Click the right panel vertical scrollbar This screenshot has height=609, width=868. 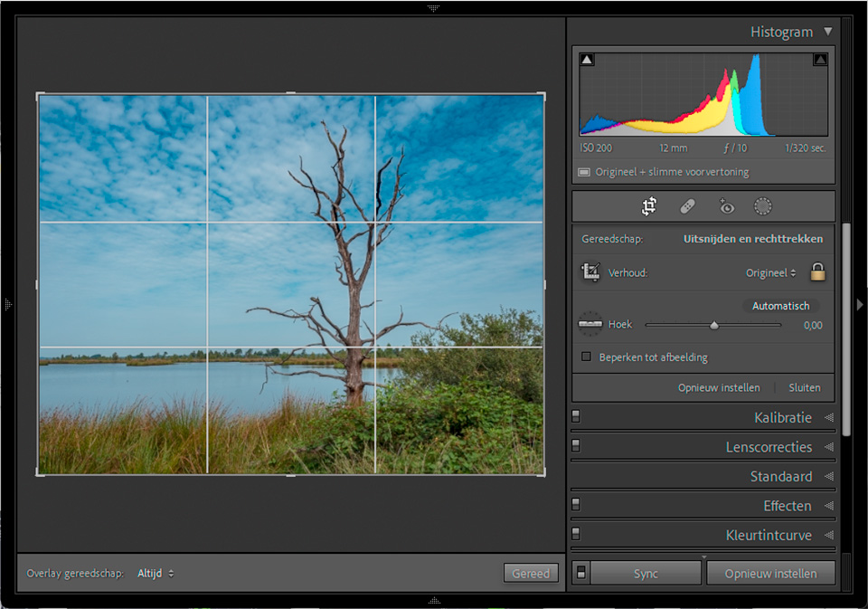(x=846, y=329)
